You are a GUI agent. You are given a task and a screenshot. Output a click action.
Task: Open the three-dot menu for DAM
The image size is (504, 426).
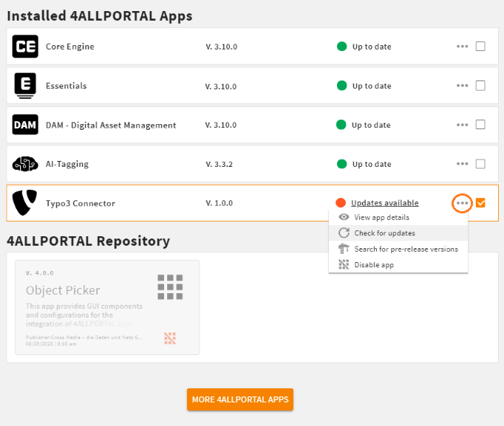click(x=462, y=125)
